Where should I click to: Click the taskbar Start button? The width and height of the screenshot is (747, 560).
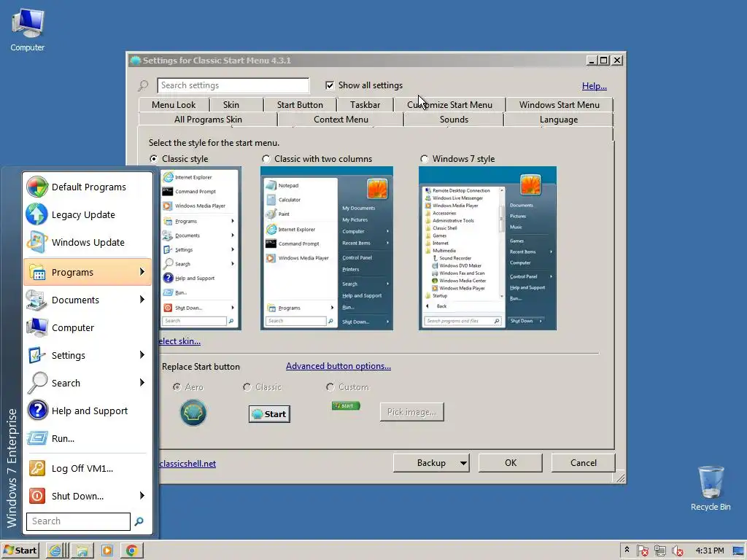coord(20,551)
